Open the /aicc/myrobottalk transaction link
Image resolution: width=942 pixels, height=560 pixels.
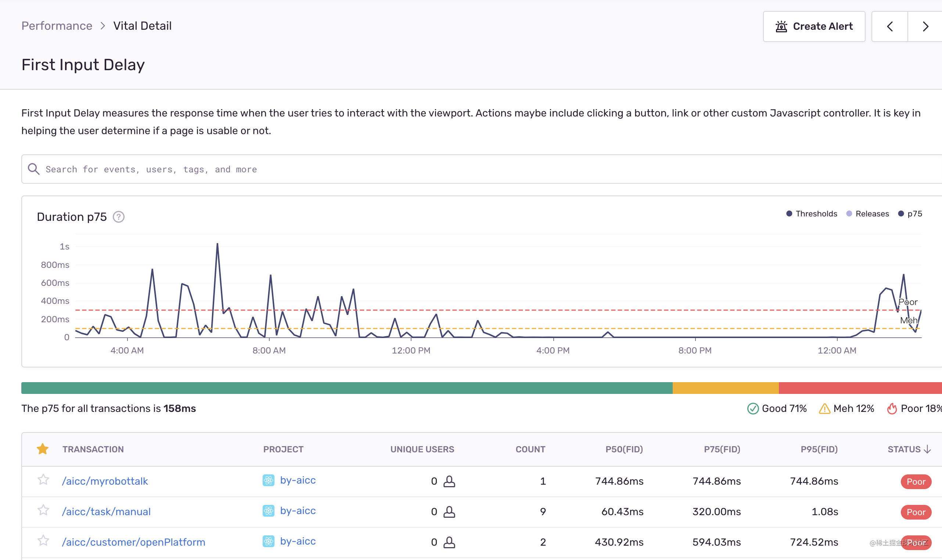[x=105, y=481]
